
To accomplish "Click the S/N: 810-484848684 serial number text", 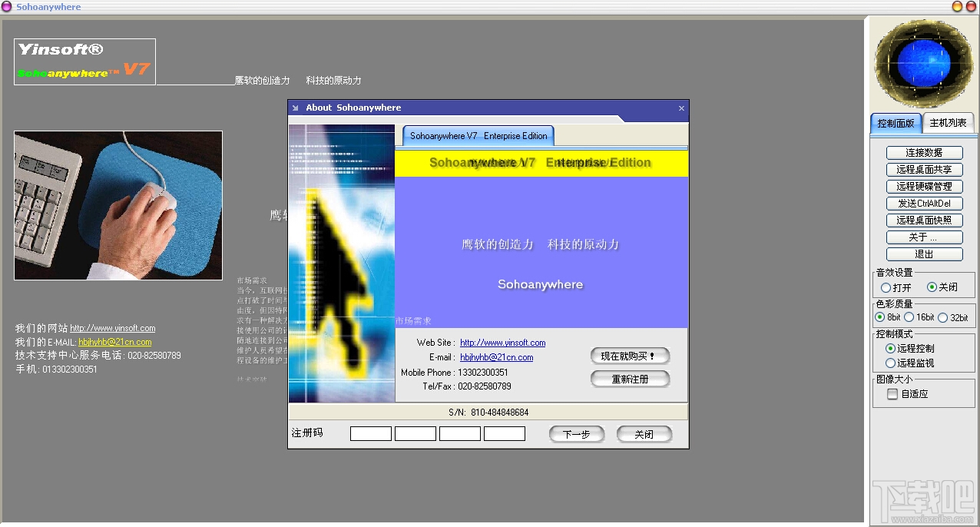I will point(488,413).
